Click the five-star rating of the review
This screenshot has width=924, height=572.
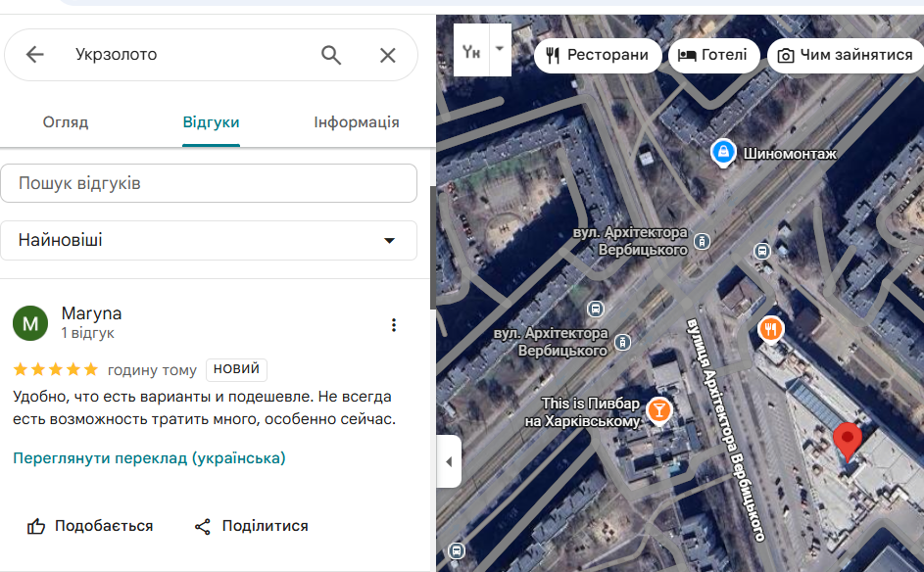[x=56, y=369]
